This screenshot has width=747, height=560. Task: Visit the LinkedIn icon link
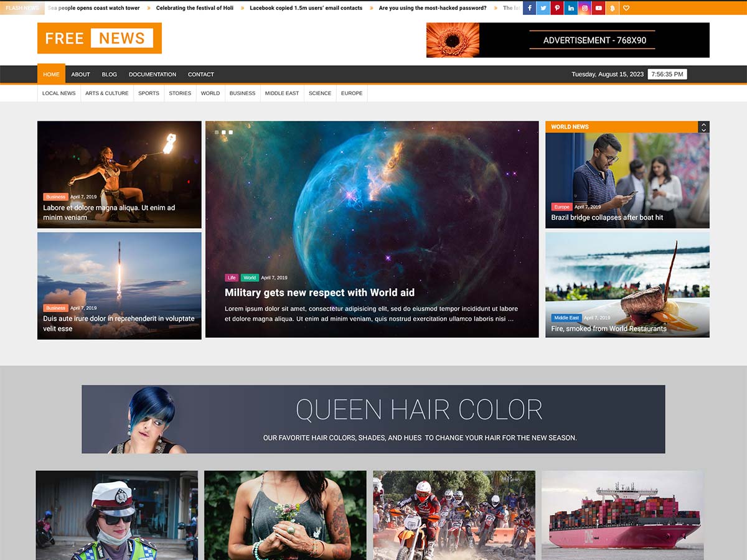pyautogui.click(x=571, y=8)
